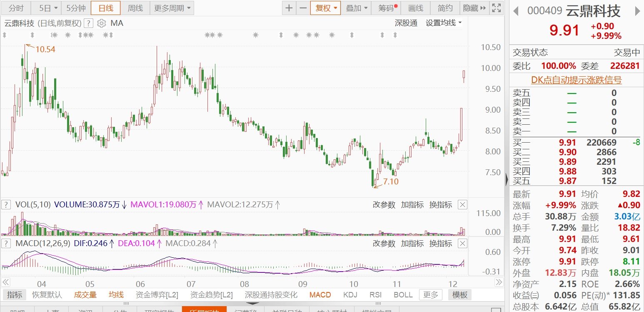Expand 设置均线 dropdown menu
Screen dimensions: 644x312
click(444, 23)
